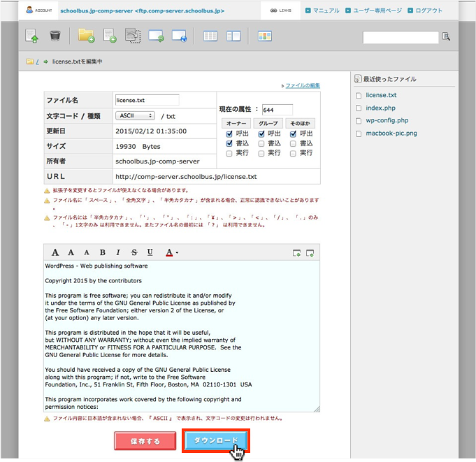Viewport: 476px width, 462px height.
Task: Toggle bold formatting in editor toolbar
Action: coord(103,252)
